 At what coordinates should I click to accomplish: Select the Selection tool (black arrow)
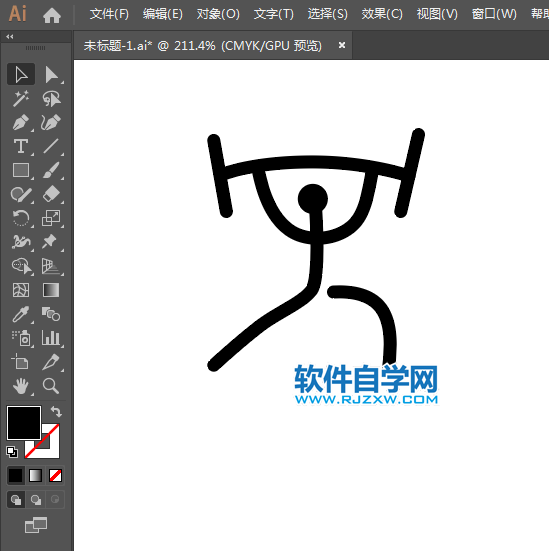tap(21, 74)
